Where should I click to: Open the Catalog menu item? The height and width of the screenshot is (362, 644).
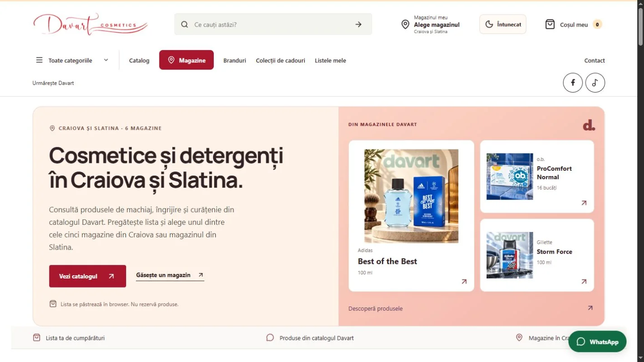139,60
